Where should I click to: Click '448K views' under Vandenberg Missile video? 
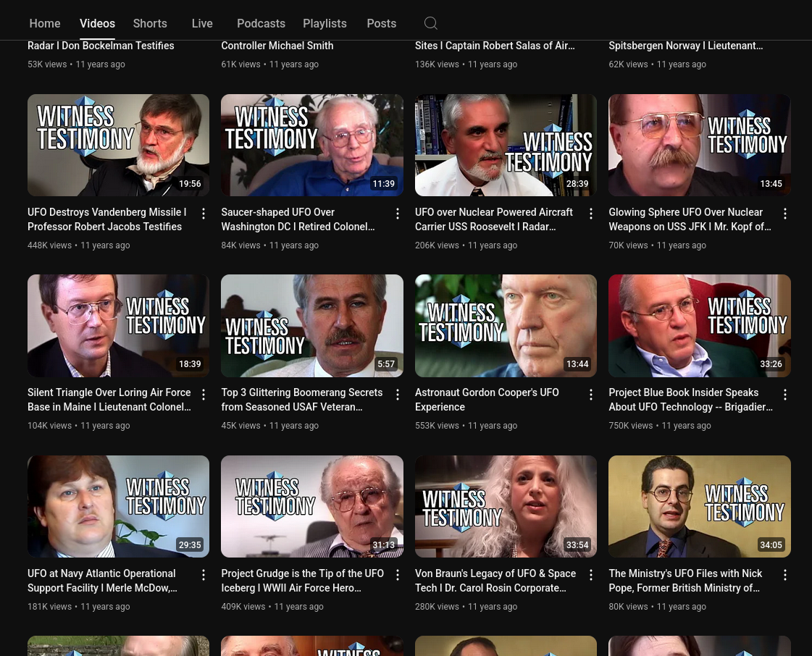tap(50, 245)
